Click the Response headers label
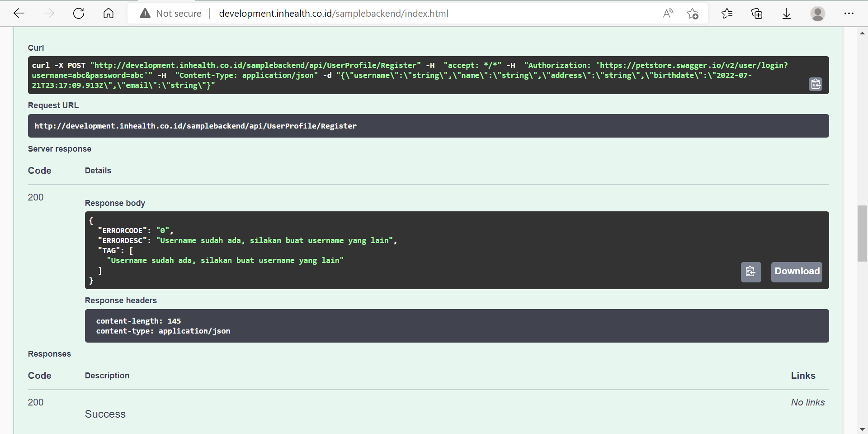This screenshot has width=868, height=434. [x=121, y=300]
